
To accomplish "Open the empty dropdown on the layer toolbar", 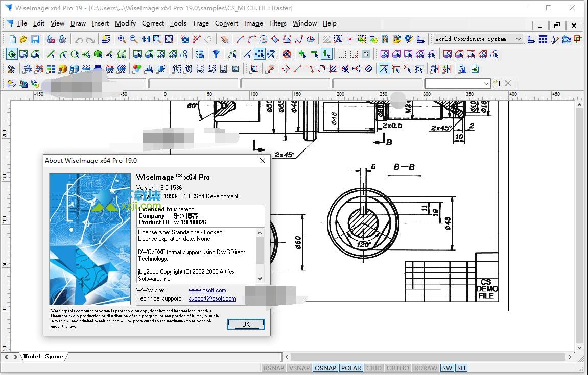I will click(486, 83).
